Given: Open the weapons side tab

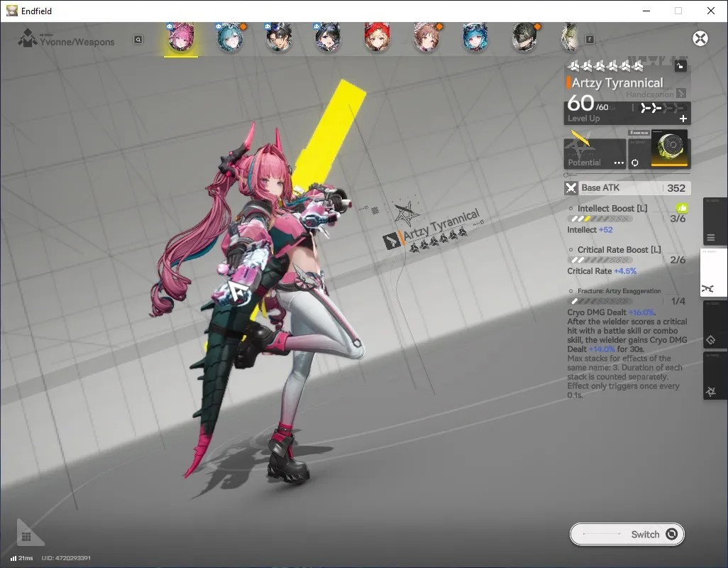Looking at the screenshot, I should [713, 273].
